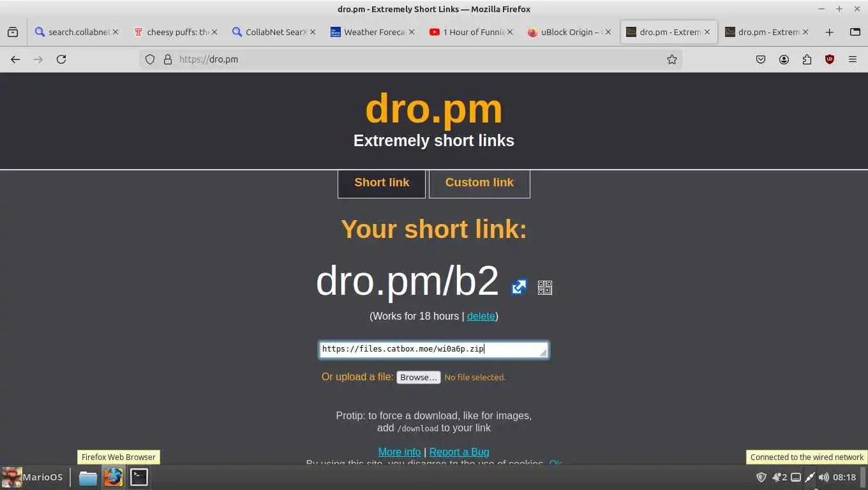Open Firefox View recent browsing icon

tap(13, 32)
